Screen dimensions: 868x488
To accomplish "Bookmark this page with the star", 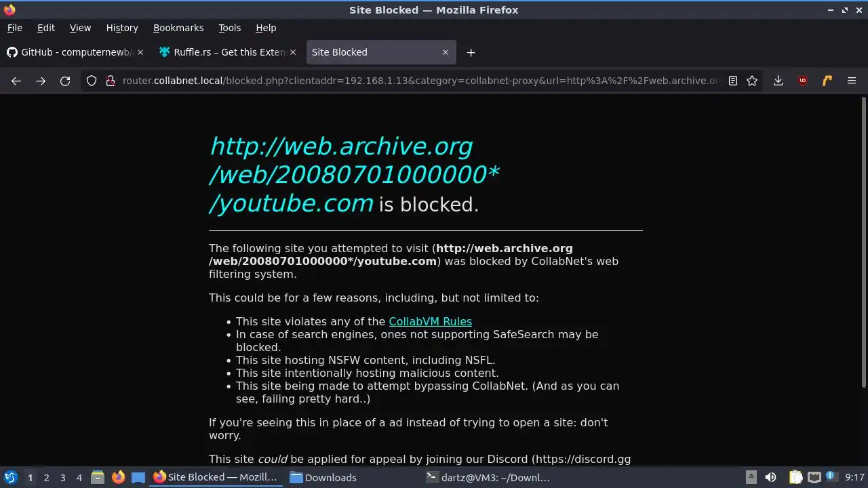I will (x=752, y=81).
